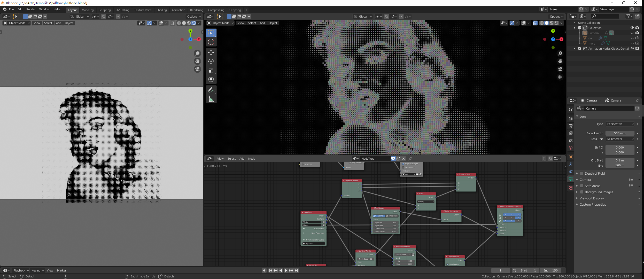
Task: Activate the Annotate pencil tool
Action: click(211, 90)
